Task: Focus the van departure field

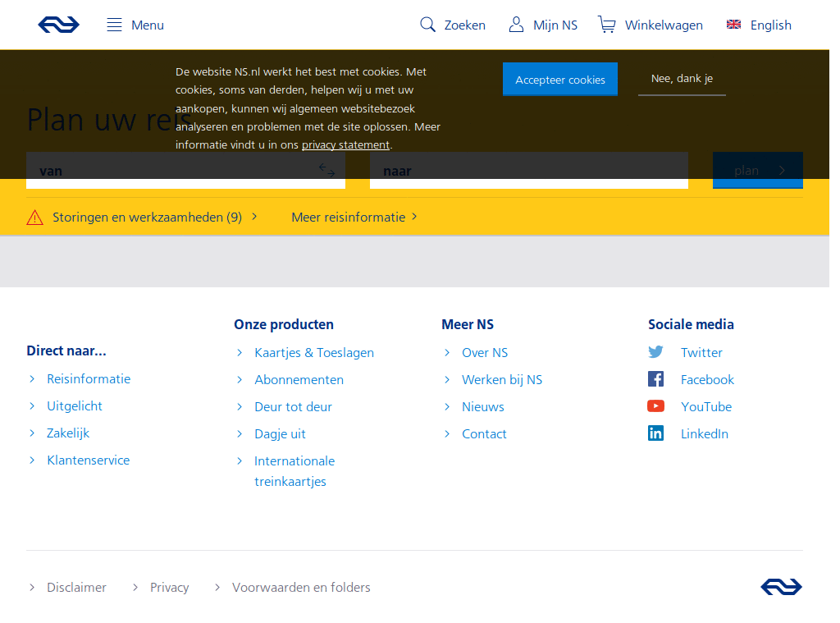Action: tap(185, 171)
